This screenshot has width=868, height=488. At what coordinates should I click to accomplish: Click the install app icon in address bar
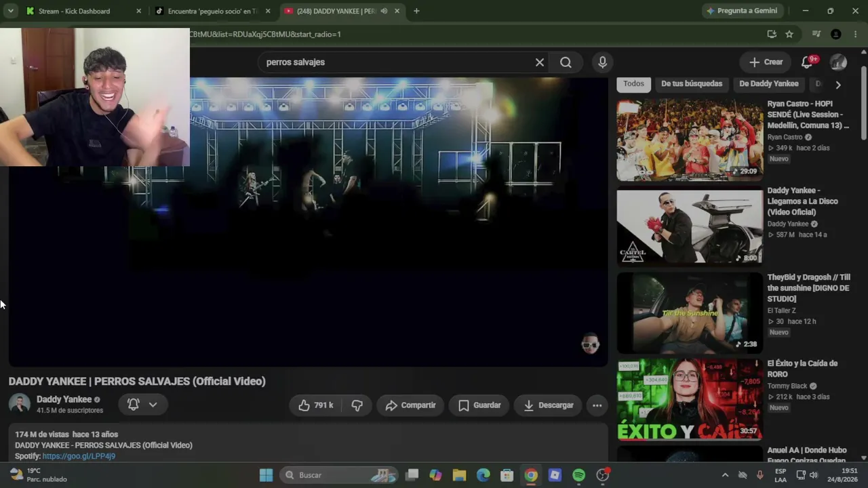tap(772, 34)
